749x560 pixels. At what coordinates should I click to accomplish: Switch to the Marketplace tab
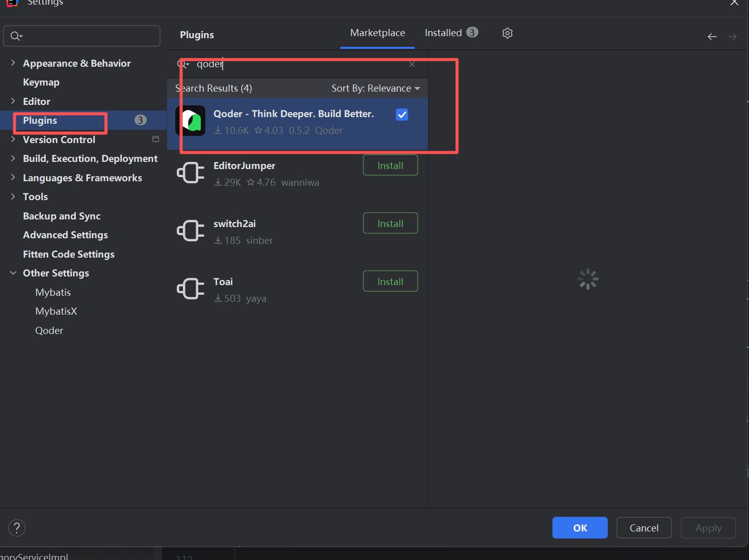pyautogui.click(x=378, y=33)
